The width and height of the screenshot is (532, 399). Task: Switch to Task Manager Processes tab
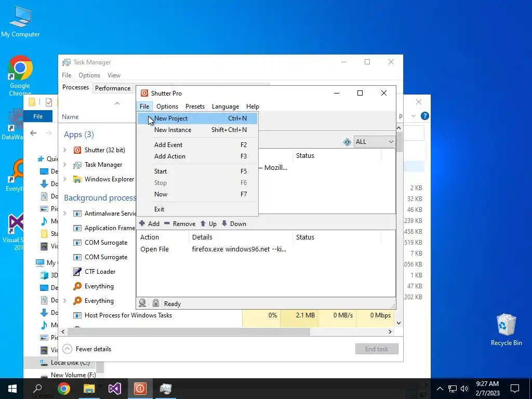[75, 87]
